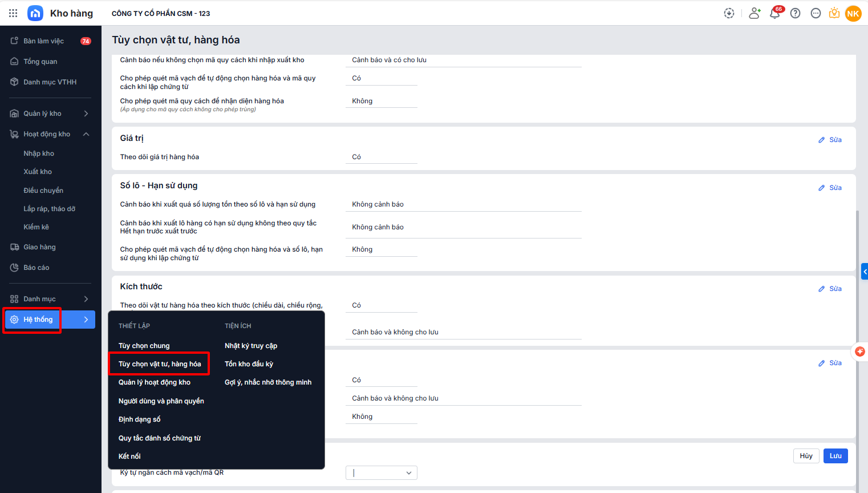Click the add user icon
The width and height of the screenshot is (868, 493).
tap(755, 14)
